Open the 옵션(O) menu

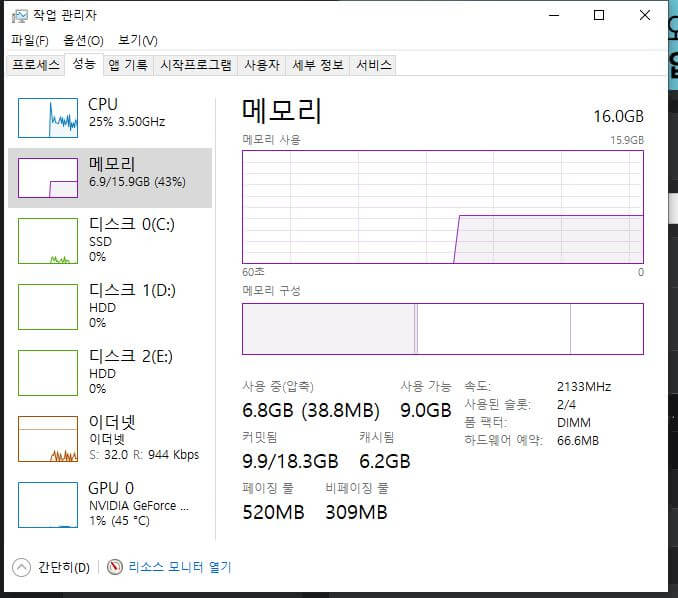click(x=83, y=41)
